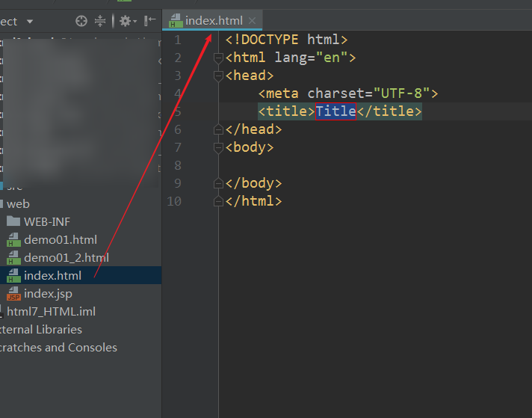
Task: Click the WEB-INF folder icon
Action: pyautogui.click(x=13, y=221)
